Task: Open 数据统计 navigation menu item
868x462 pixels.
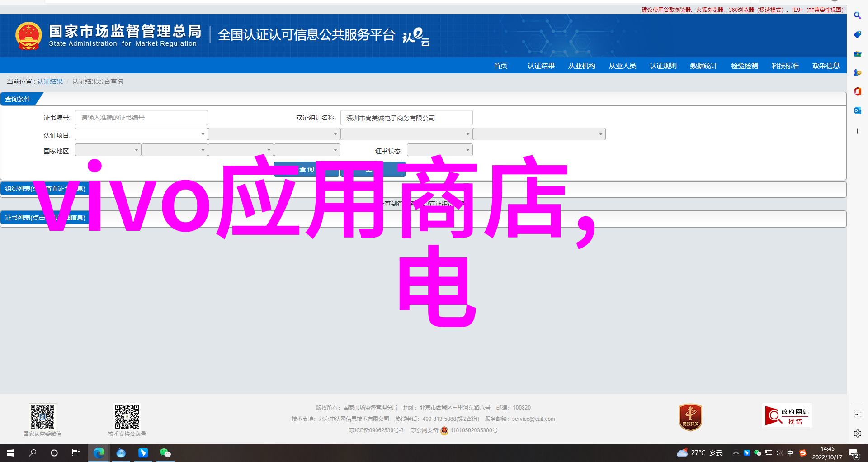Action: [x=704, y=66]
